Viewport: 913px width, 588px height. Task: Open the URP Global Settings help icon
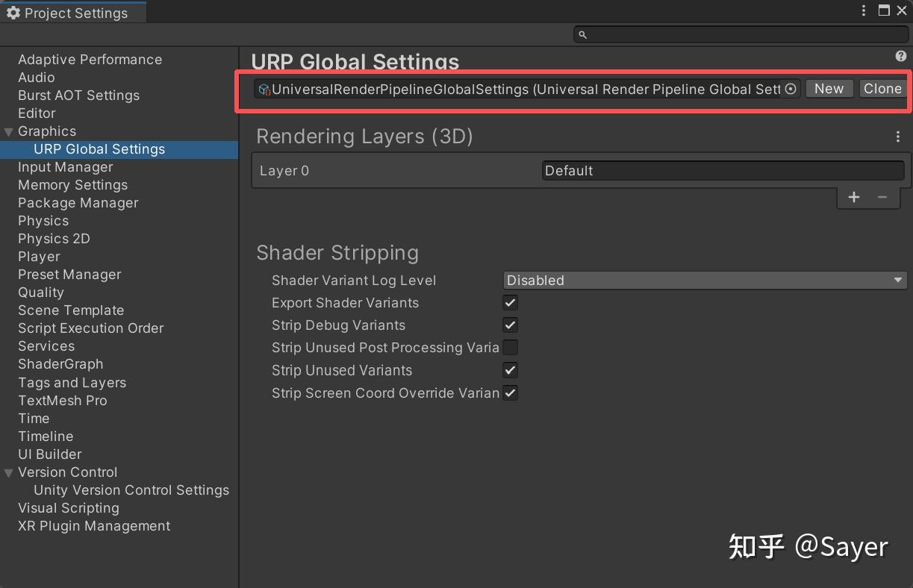point(900,56)
